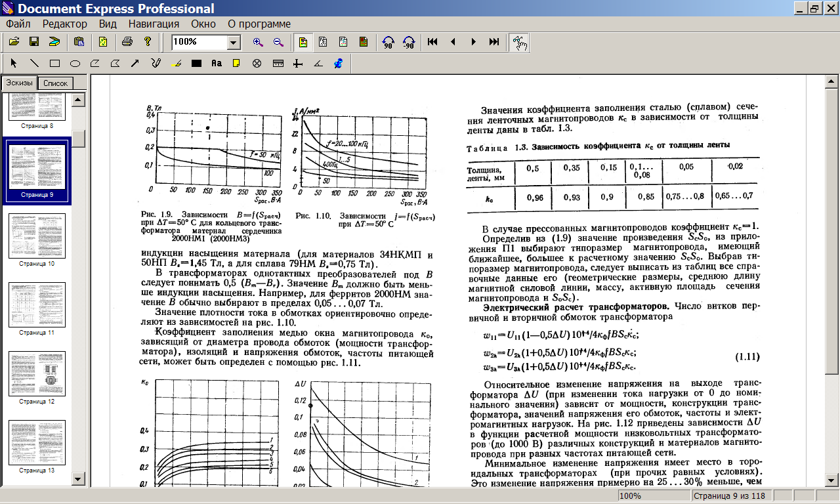Click the thumbnail panel scroll up arrow
Screen dimensions: 840x504
tap(79, 100)
